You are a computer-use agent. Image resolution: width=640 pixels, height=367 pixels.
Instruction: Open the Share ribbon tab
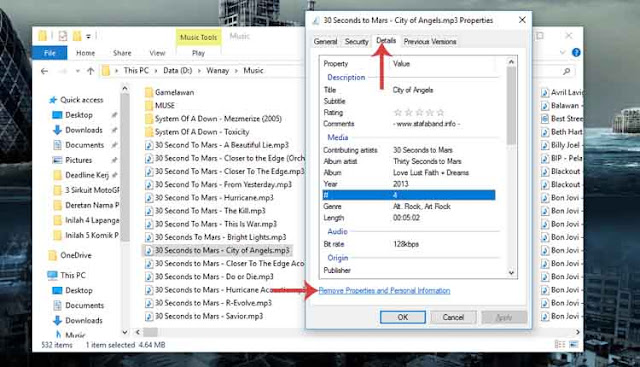[122, 53]
